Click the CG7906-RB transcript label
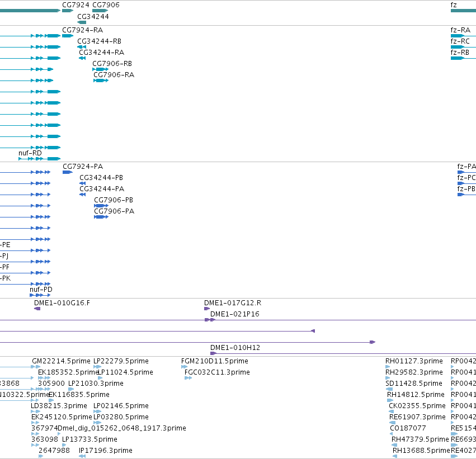 (x=112, y=64)
